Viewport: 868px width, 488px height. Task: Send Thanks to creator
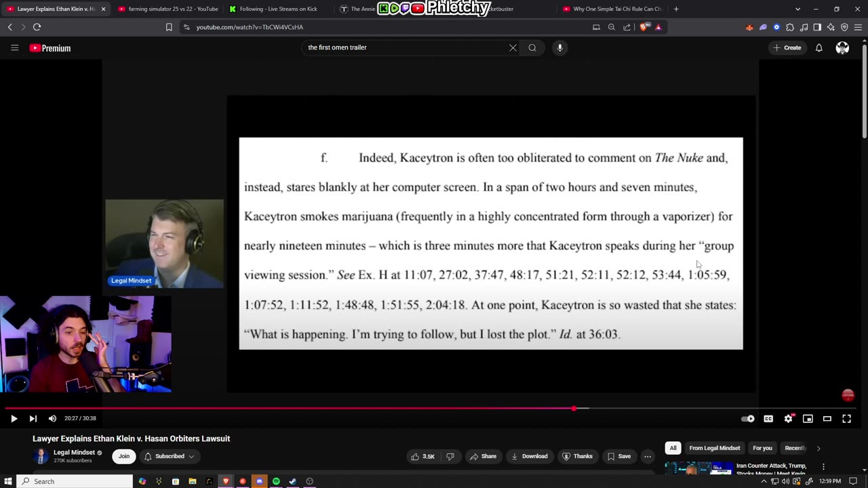click(x=577, y=456)
